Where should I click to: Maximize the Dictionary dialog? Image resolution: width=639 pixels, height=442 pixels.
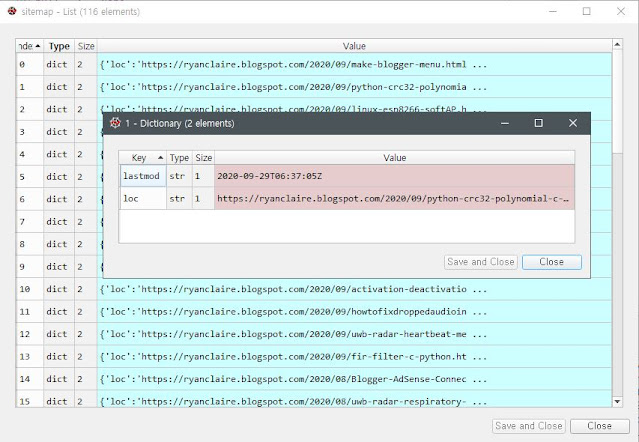[x=539, y=123]
